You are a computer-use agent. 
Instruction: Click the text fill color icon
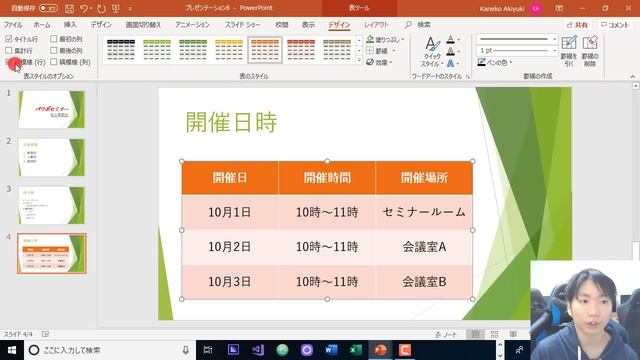(452, 40)
